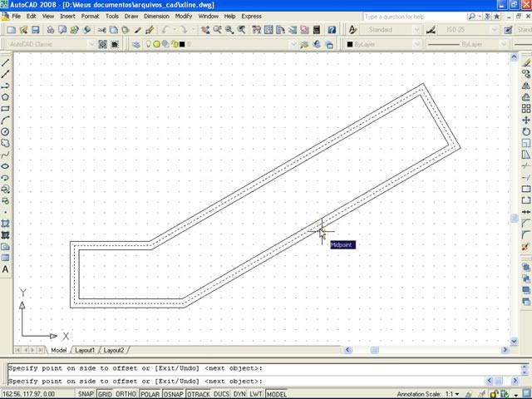The image size is (532, 399).
Task: Select the Multiline Text A tool
Action: click(5, 269)
